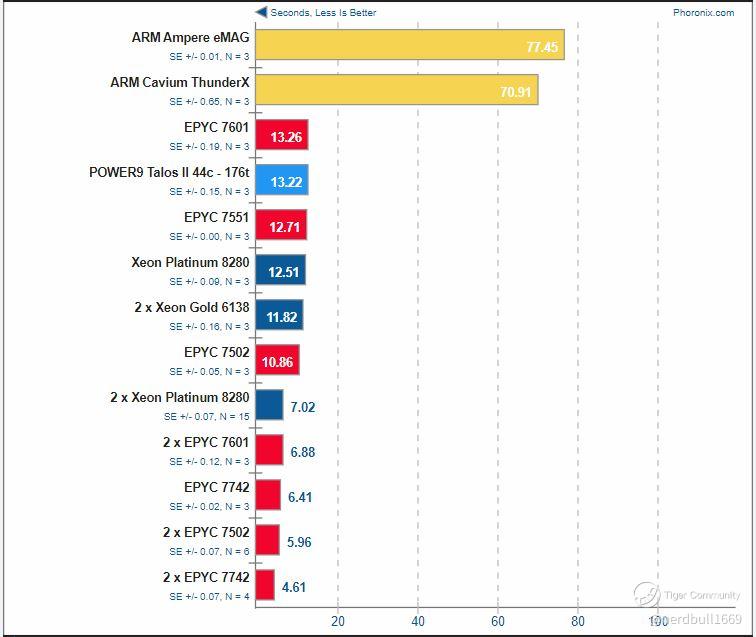Click the SE +/- 0.07, N = 4 text
This screenshot has width=756, height=637.
[x=209, y=596]
